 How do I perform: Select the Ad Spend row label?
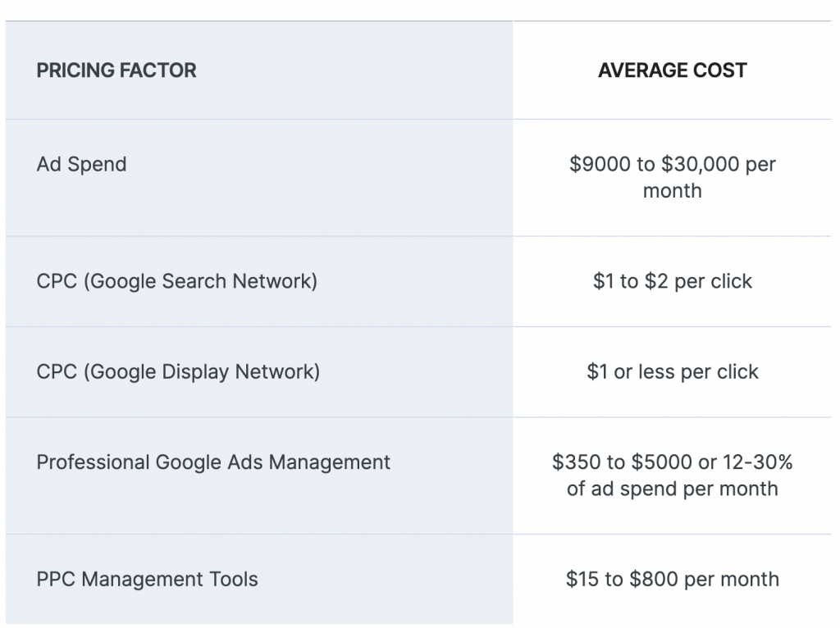[x=81, y=165]
